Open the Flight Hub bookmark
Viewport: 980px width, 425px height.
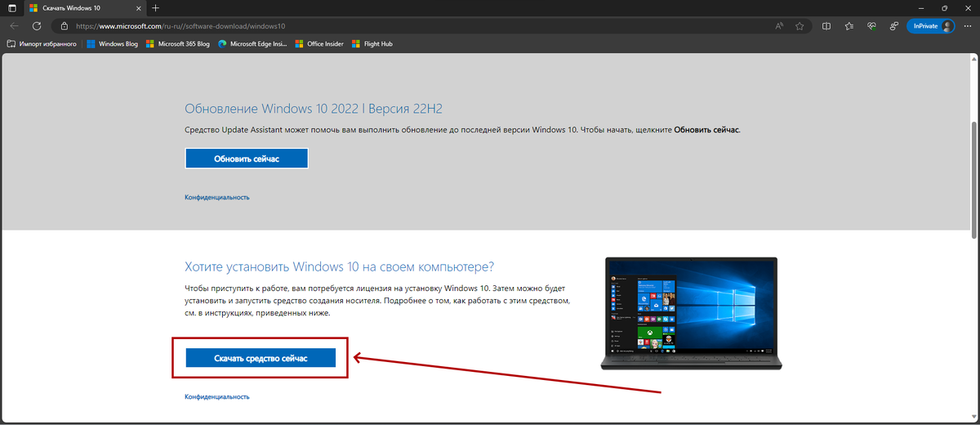pyautogui.click(x=372, y=43)
